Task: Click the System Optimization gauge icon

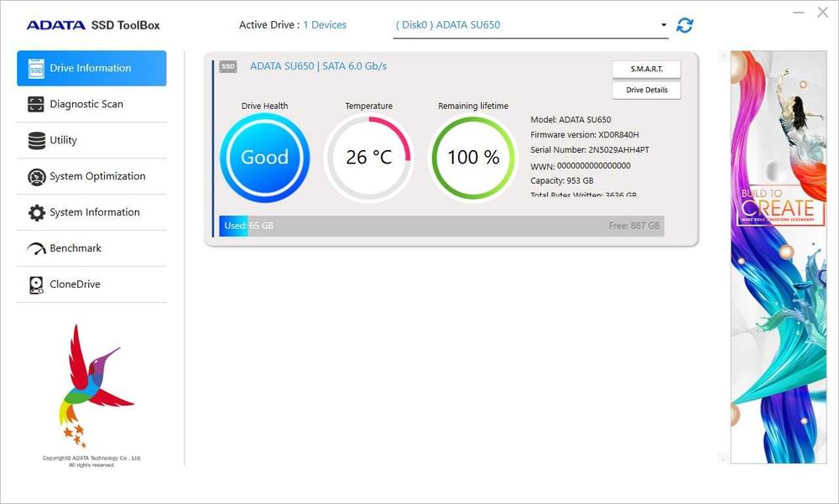Action: (36, 177)
